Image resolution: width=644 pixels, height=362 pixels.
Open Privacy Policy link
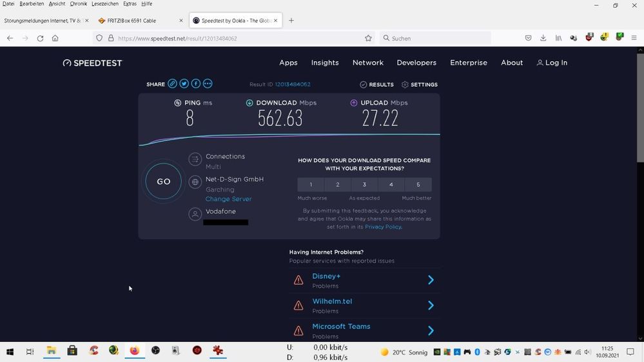tap(383, 227)
